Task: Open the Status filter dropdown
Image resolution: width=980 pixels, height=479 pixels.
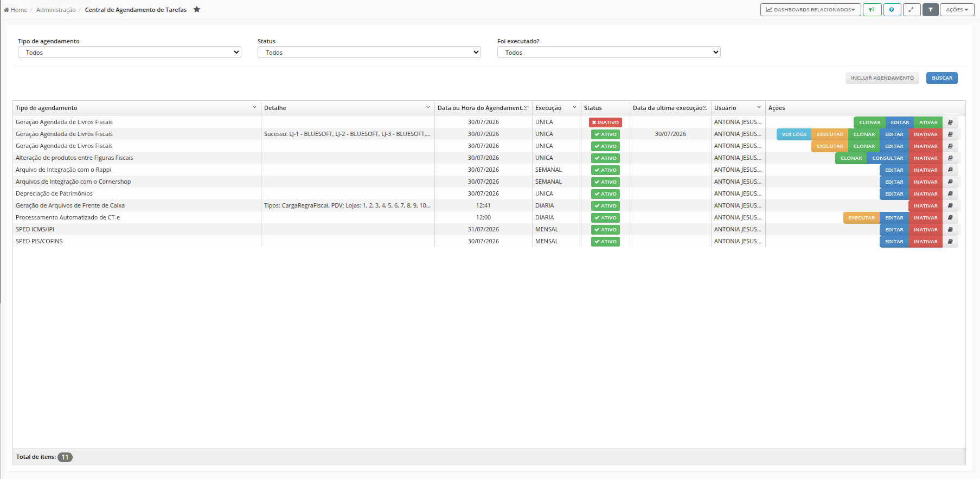Action: pos(369,53)
